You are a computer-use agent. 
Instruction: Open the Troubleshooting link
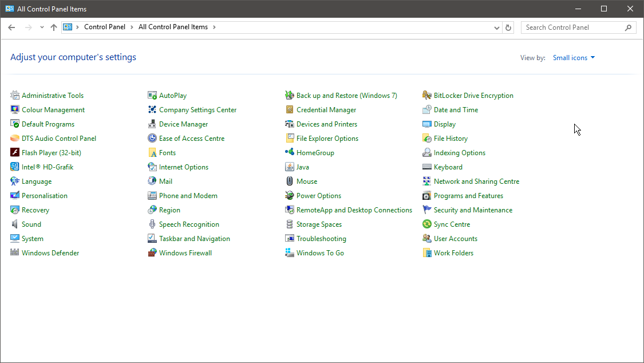(321, 239)
